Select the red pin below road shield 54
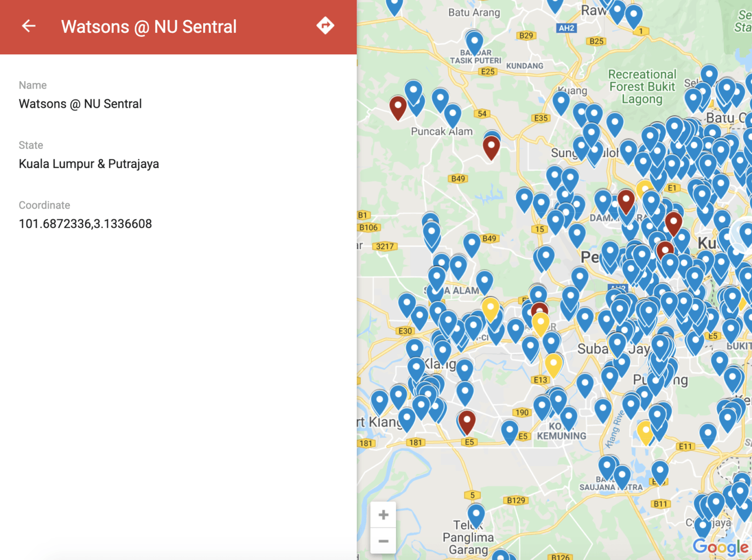The width and height of the screenshot is (752, 560). pyautogui.click(x=491, y=148)
